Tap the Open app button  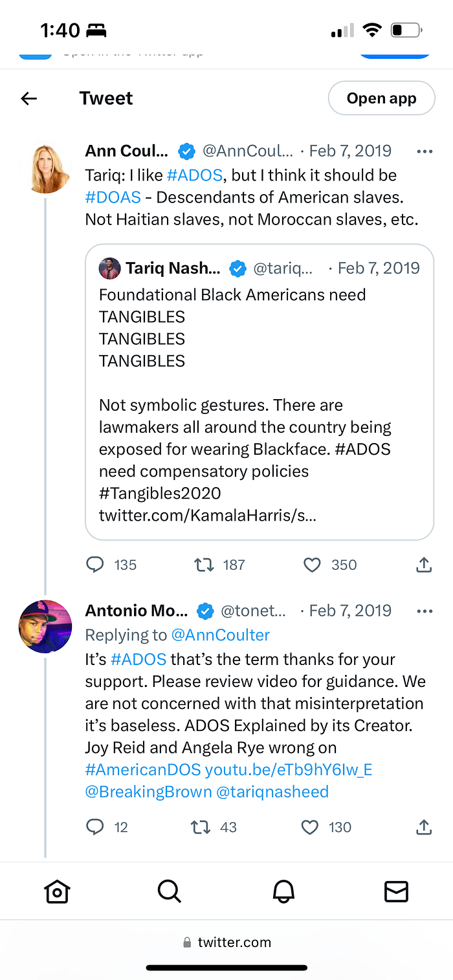382,98
